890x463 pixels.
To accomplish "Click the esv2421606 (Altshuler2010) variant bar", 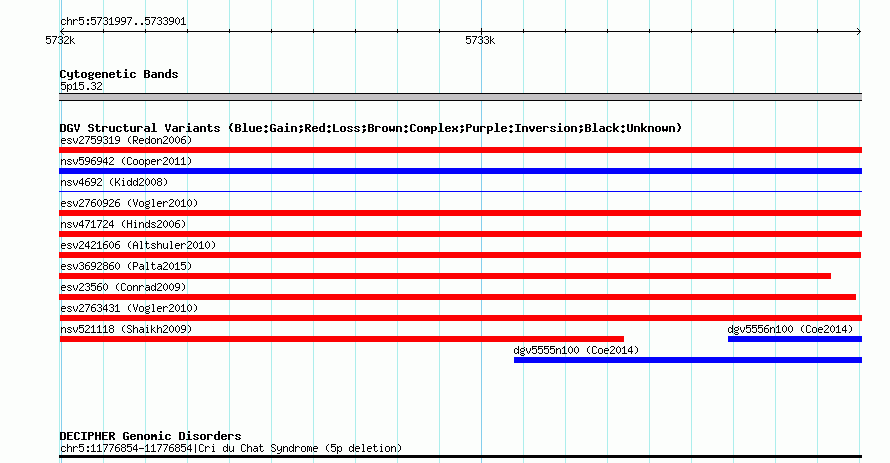I will (460, 255).
